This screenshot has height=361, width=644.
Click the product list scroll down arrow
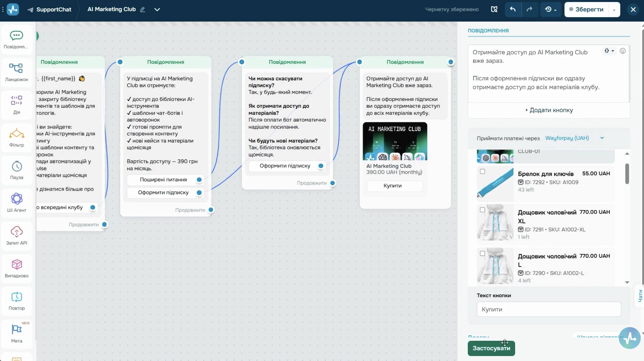[x=627, y=282]
